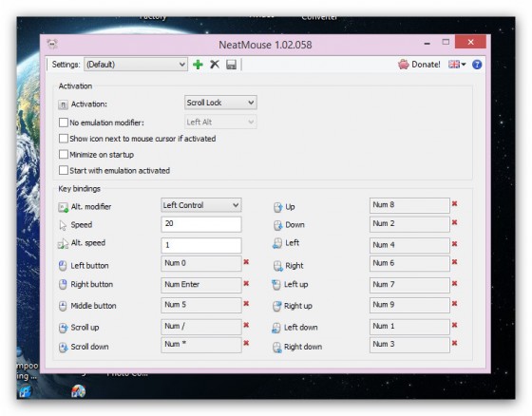Clear the Down direction key binding

point(455,222)
